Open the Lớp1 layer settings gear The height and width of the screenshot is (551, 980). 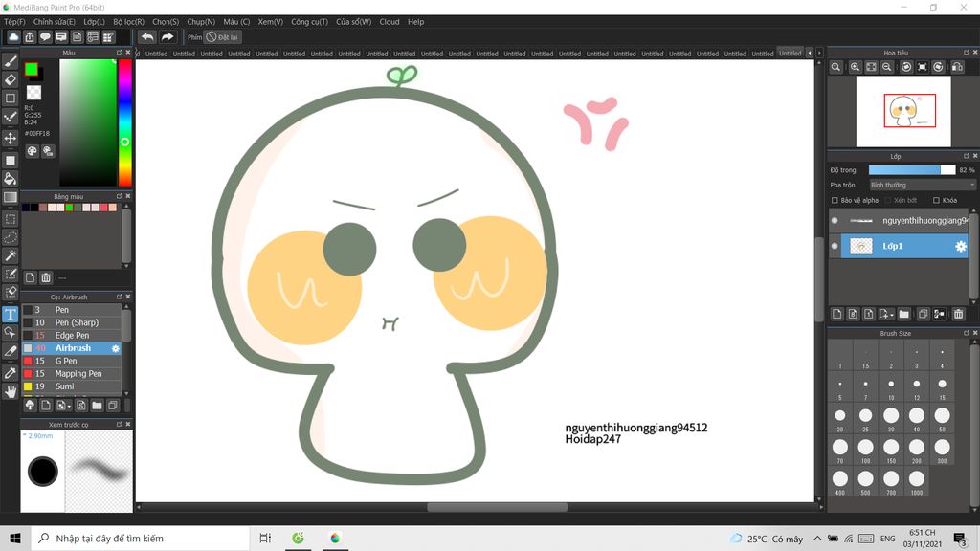[x=961, y=246]
